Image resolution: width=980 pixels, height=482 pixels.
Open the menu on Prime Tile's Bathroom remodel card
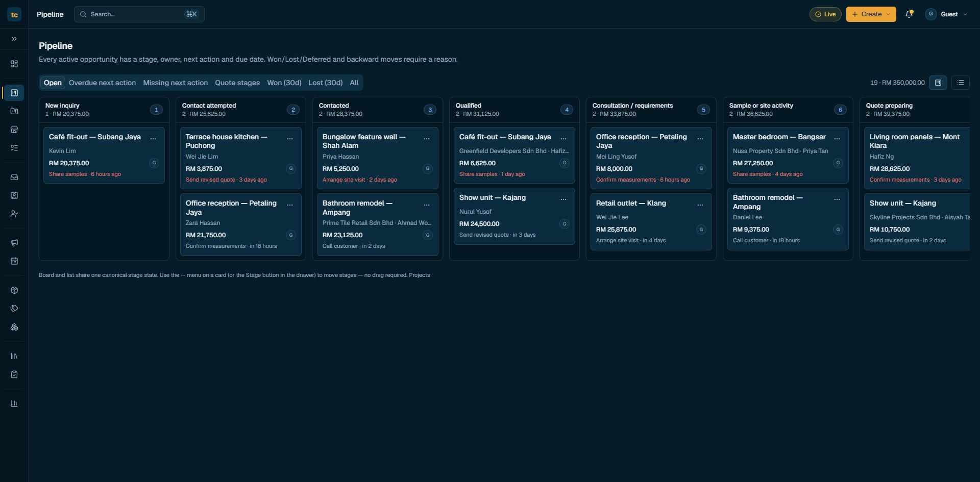coord(427,205)
